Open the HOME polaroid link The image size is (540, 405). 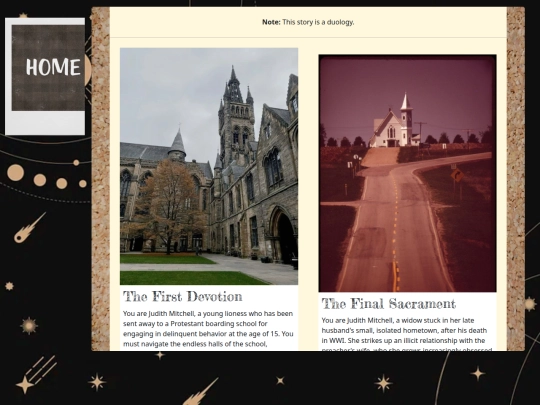pyautogui.click(x=45, y=76)
